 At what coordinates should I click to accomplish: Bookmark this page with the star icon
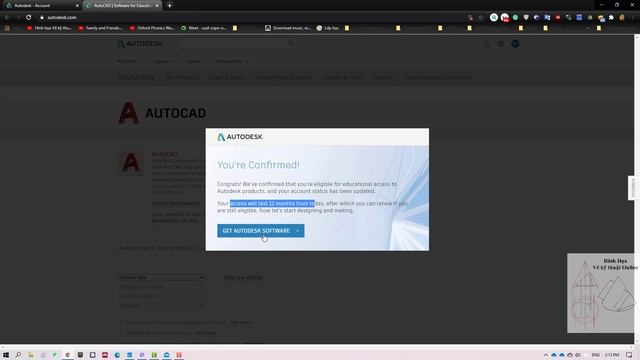coord(481,18)
